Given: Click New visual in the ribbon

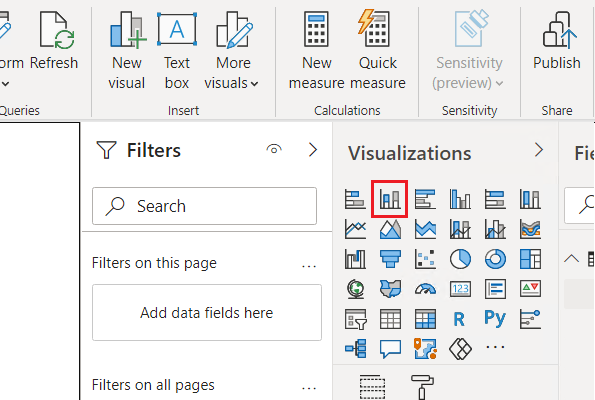Looking at the screenshot, I should pyautogui.click(x=127, y=50).
